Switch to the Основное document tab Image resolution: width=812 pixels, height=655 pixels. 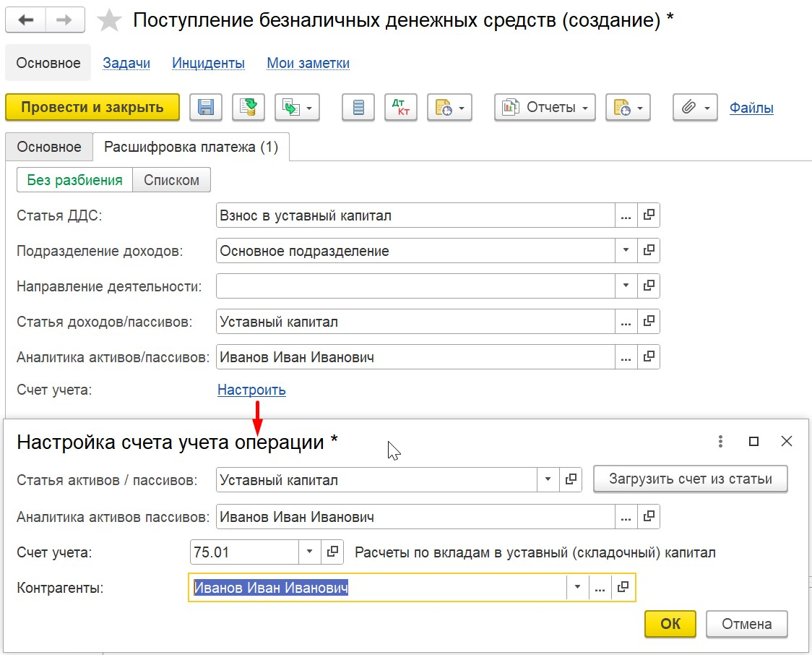[x=49, y=147]
